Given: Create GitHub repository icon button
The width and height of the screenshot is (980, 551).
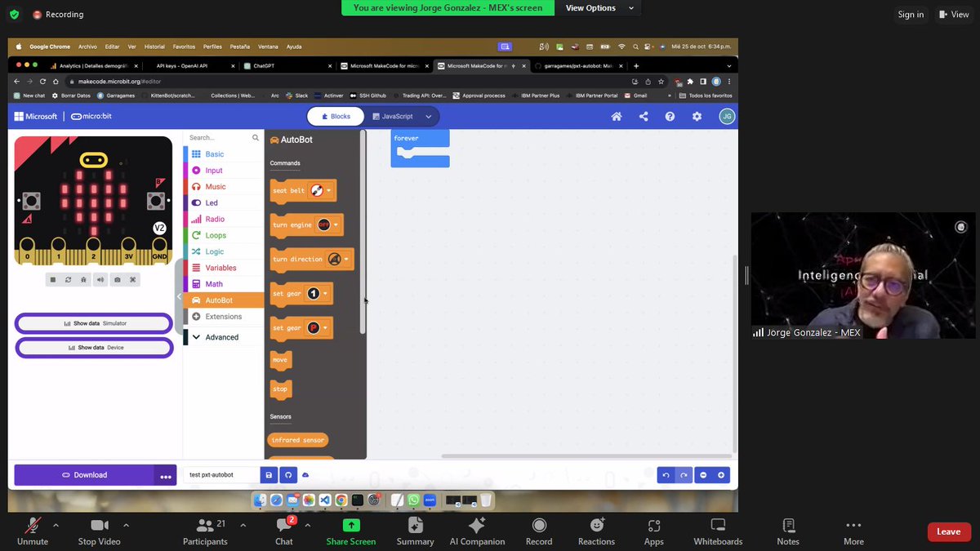Looking at the screenshot, I should (x=287, y=475).
